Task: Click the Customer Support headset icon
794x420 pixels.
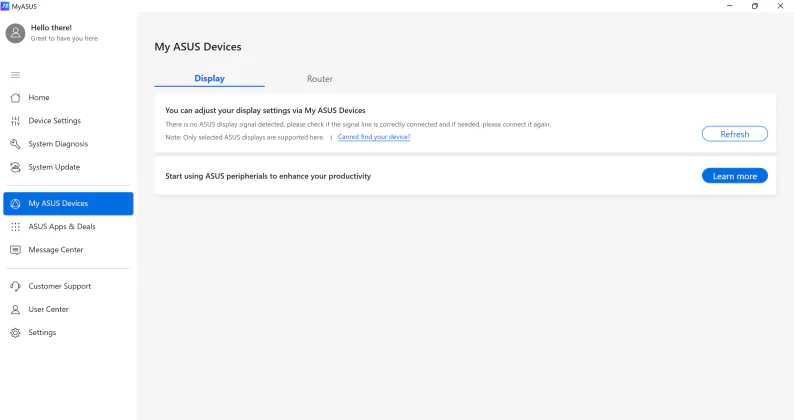Action: point(16,286)
